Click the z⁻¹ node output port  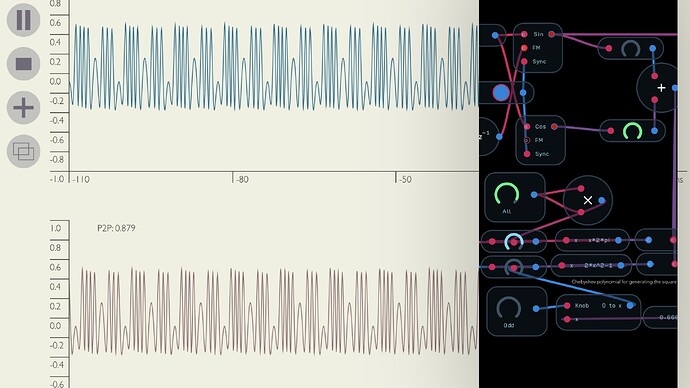click(x=499, y=137)
